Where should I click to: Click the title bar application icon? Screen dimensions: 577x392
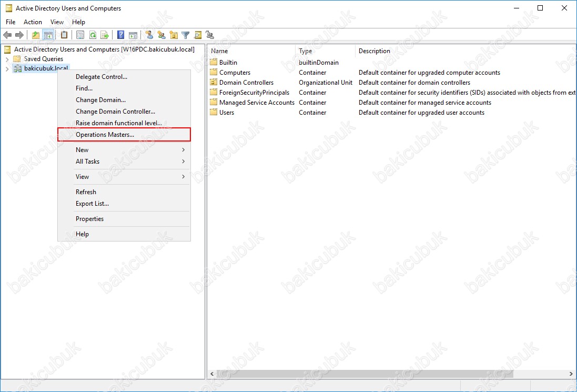(x=9, y=8)
